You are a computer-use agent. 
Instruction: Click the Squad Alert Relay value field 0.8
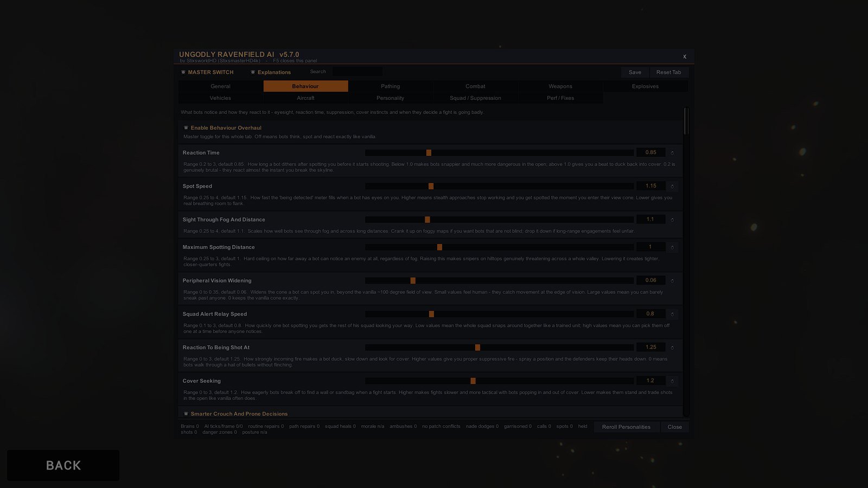[651, 313]
